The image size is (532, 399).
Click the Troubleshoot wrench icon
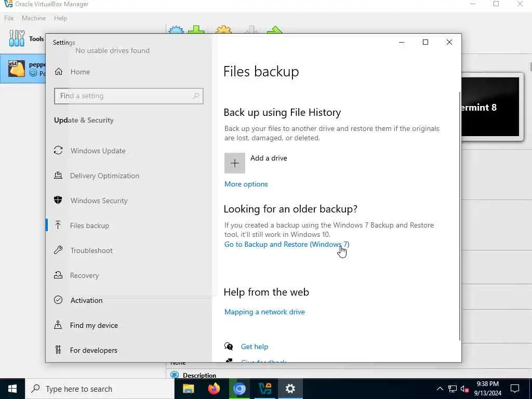[58, 250]
